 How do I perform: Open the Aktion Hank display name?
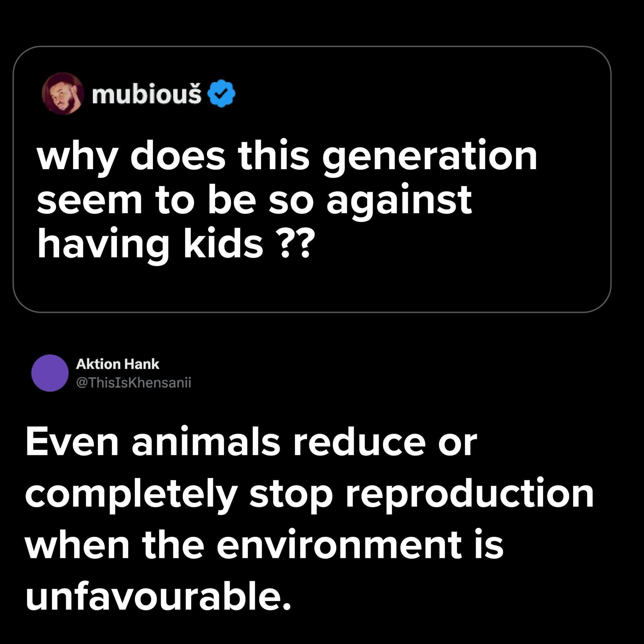(x=118, y=364)
